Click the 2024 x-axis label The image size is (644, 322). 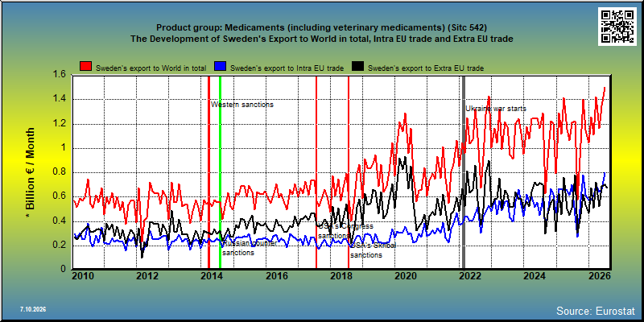(x=535, y=276)
